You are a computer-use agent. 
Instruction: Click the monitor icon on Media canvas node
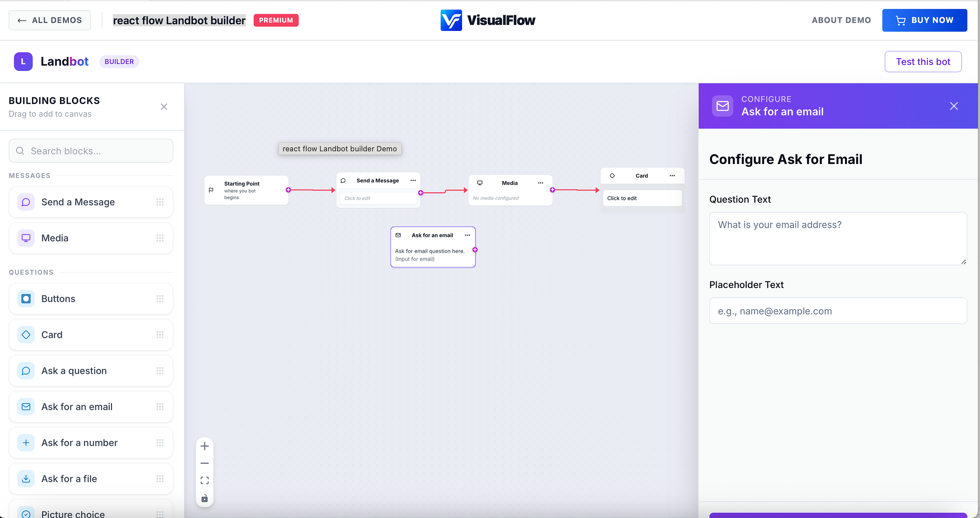[480, 183]
